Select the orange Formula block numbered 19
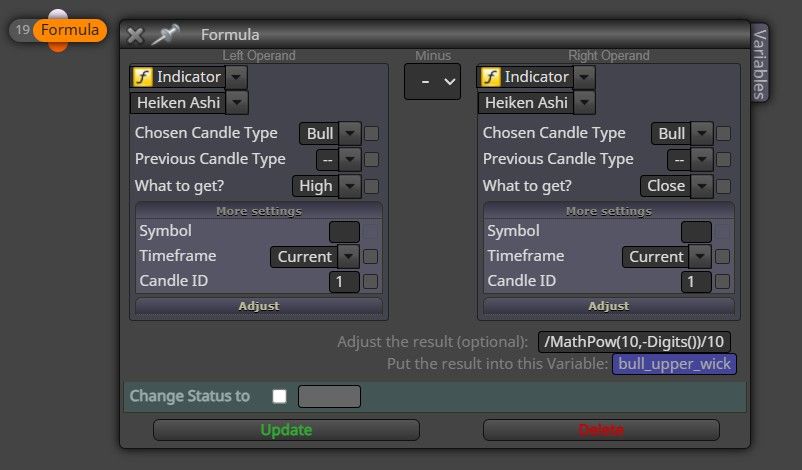Screen dimensions: 802x470 coord(70,30)
